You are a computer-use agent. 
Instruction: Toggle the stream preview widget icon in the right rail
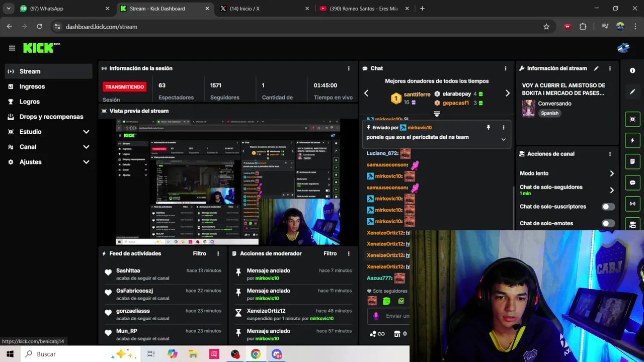pyautogui.click(x=632, y=119)
